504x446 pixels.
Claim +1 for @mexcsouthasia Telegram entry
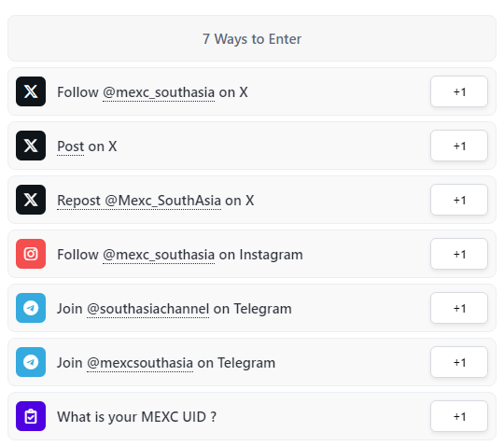point(459,362)
